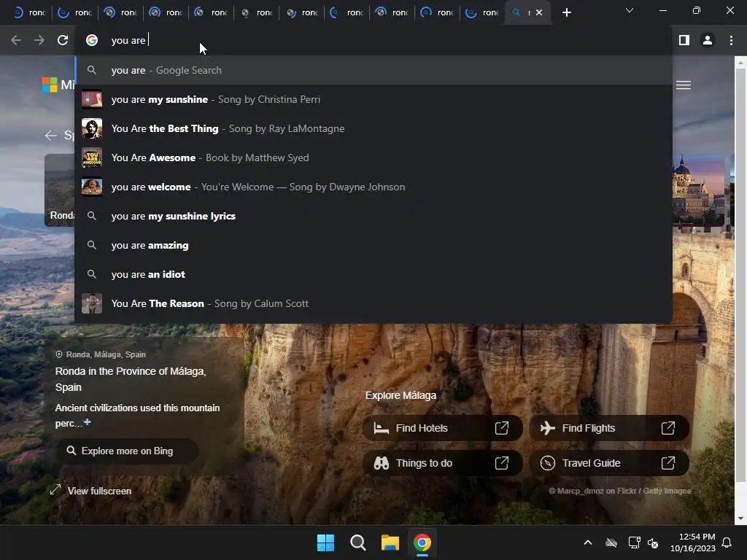Open the Windows Start menu
Viewport: 747px width, 560px height.
pos(326,542)
